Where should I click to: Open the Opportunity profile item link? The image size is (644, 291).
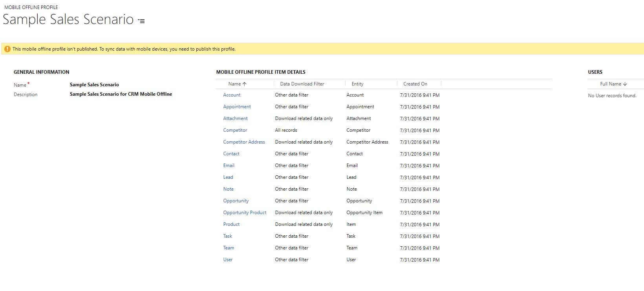tap(236, 201)
